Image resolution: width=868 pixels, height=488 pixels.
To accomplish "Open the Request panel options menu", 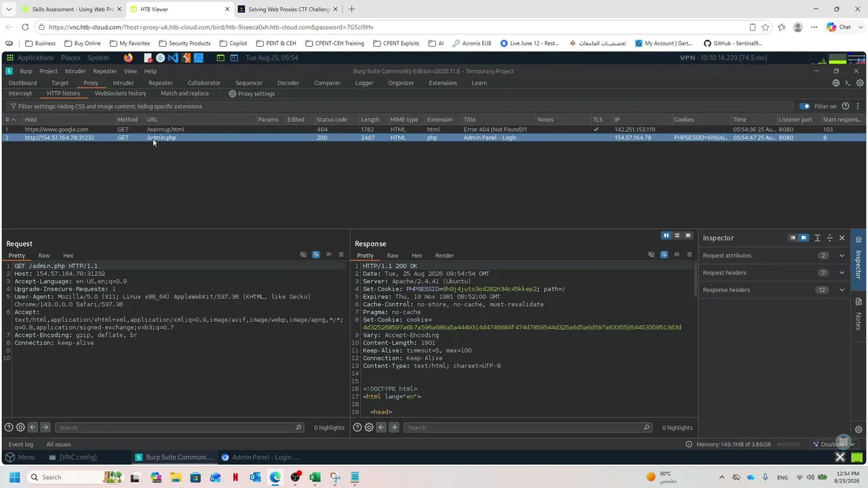I will [x=341, y=255].
